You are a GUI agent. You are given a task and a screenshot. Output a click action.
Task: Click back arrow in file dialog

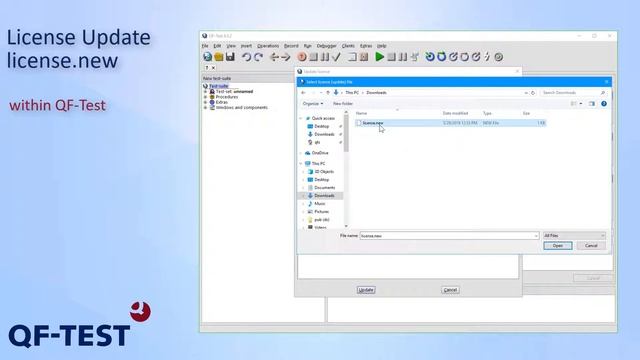coord(303,93)
